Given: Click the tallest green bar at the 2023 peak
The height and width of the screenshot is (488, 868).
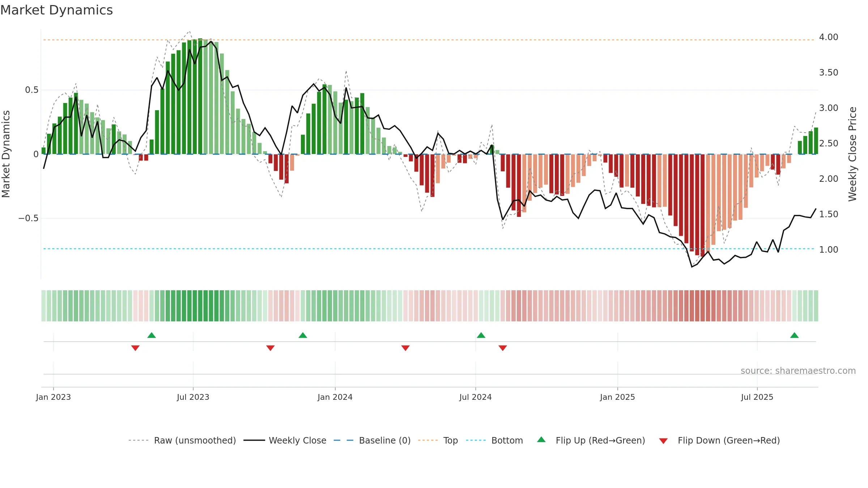Looking at the screenshot, I should point(200,96).
